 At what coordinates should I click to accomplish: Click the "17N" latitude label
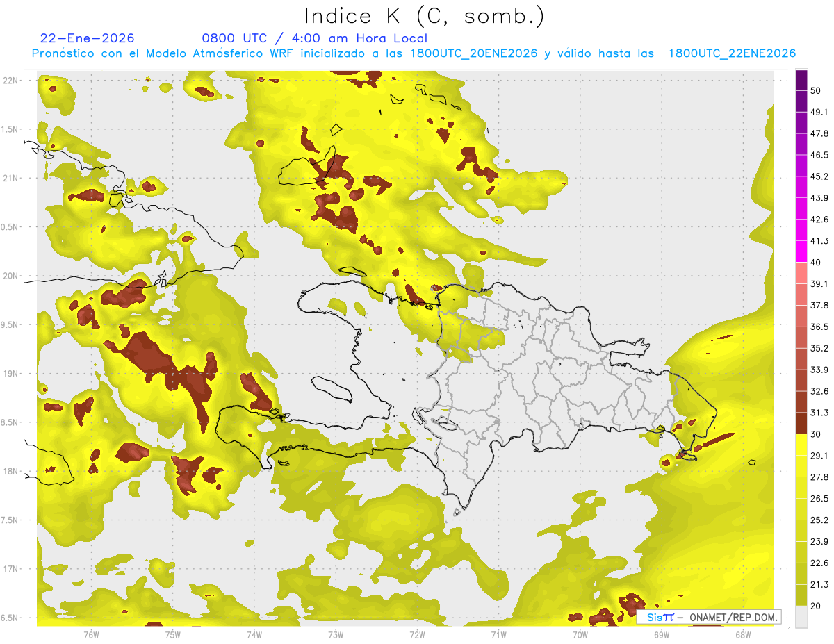(x=11, y=569)
